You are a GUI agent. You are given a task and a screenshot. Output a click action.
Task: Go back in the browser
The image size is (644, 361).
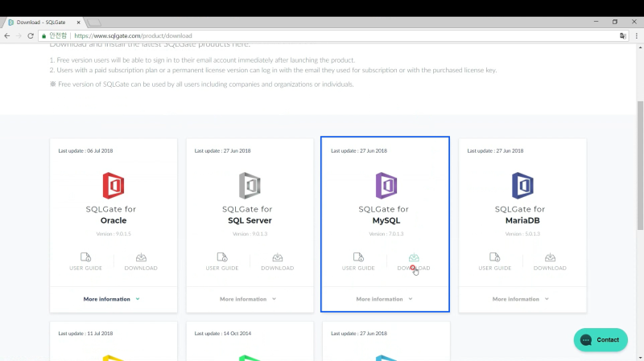pyautogui.click(x=7, y=35)
